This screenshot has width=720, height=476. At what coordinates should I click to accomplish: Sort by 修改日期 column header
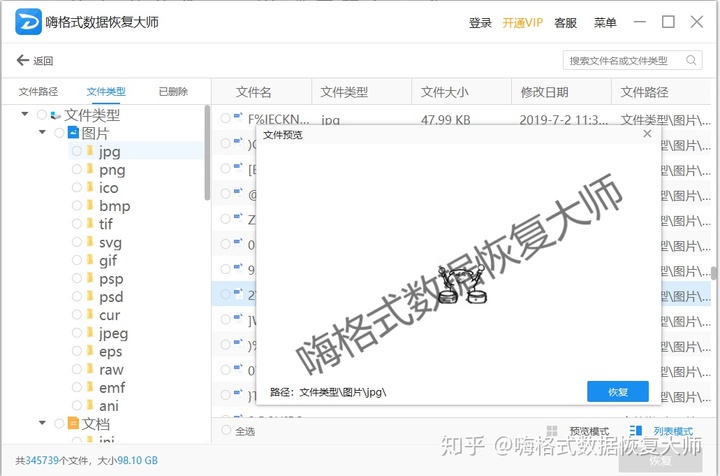[x=545, y=92]
